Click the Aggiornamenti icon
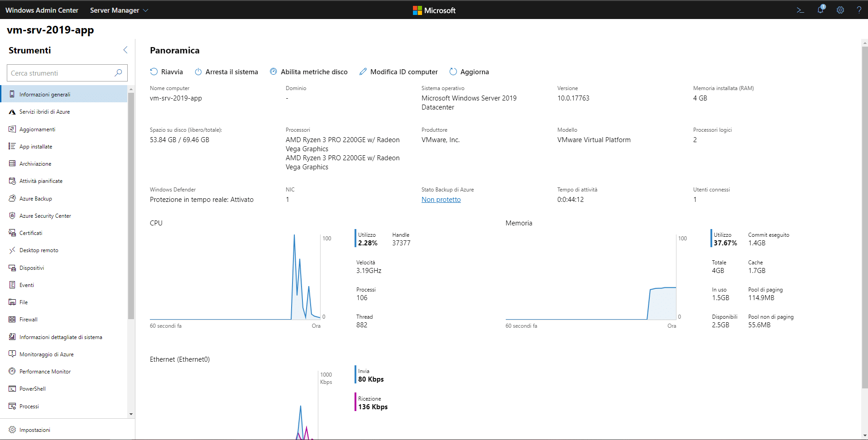 12,129
